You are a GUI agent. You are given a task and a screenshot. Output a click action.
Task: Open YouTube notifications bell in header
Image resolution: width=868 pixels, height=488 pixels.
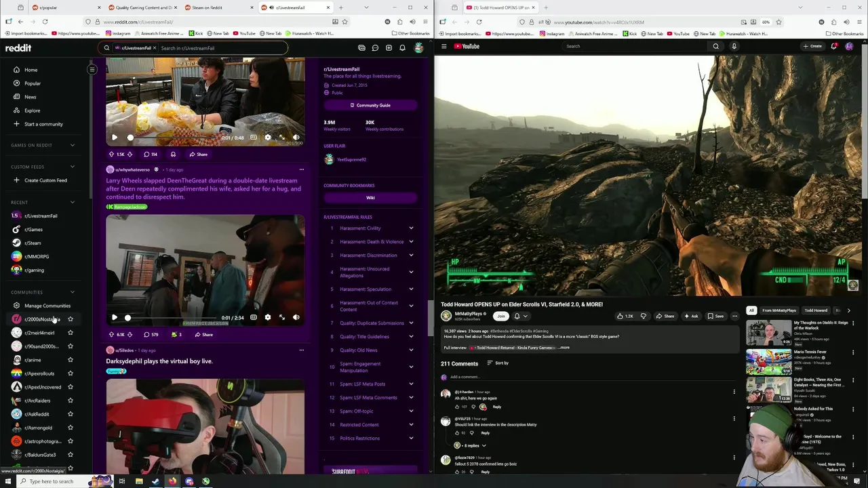tap(834, 46)
